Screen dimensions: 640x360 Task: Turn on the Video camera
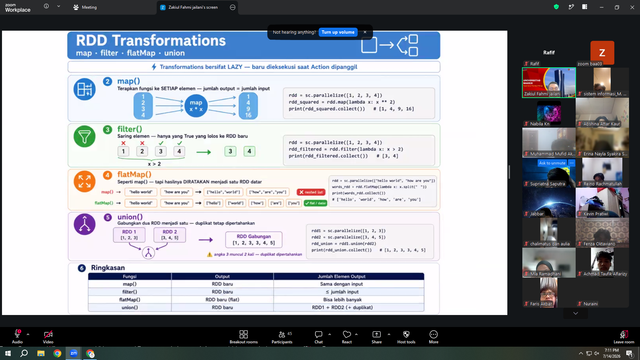48,336
